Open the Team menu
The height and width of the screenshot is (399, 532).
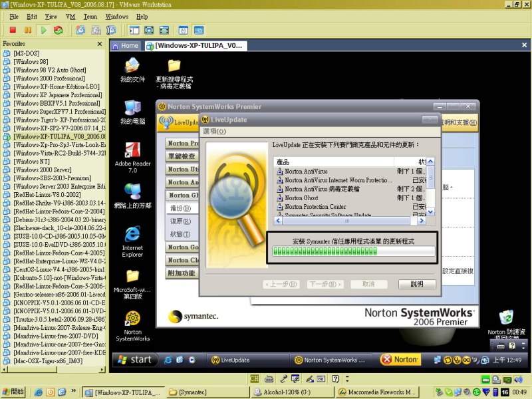(90, 17)
